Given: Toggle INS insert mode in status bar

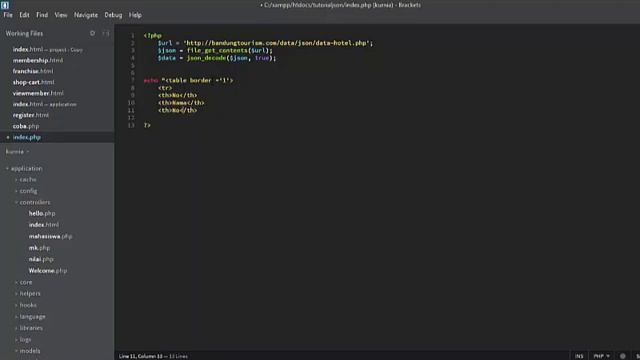Looking at the screenshot, I should (579, 356).
